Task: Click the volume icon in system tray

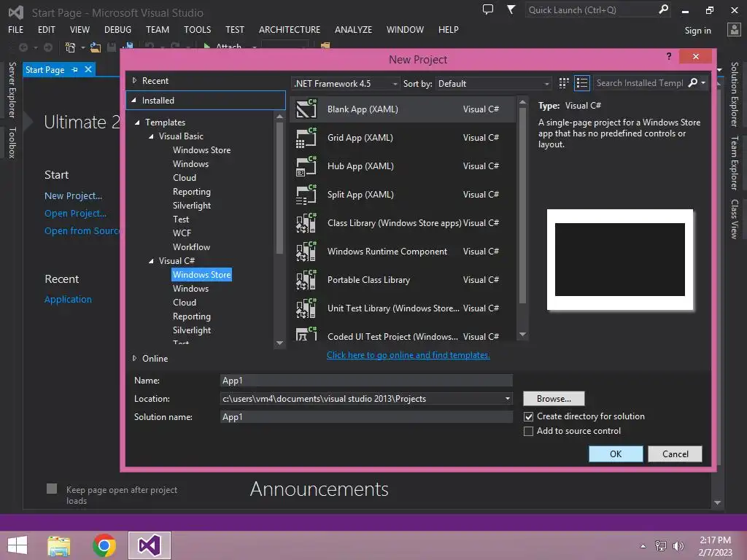Action: click(x=678, y=545)
